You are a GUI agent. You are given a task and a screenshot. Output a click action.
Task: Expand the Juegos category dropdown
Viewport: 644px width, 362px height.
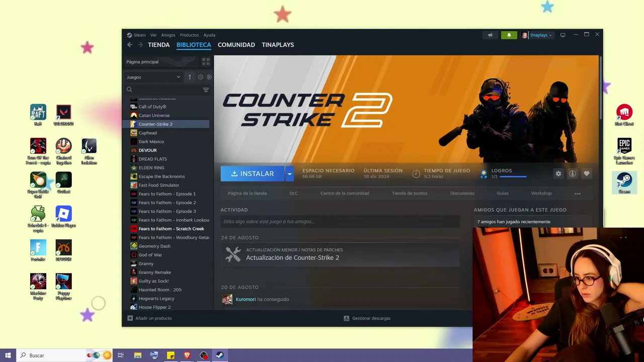click(153, 77)
